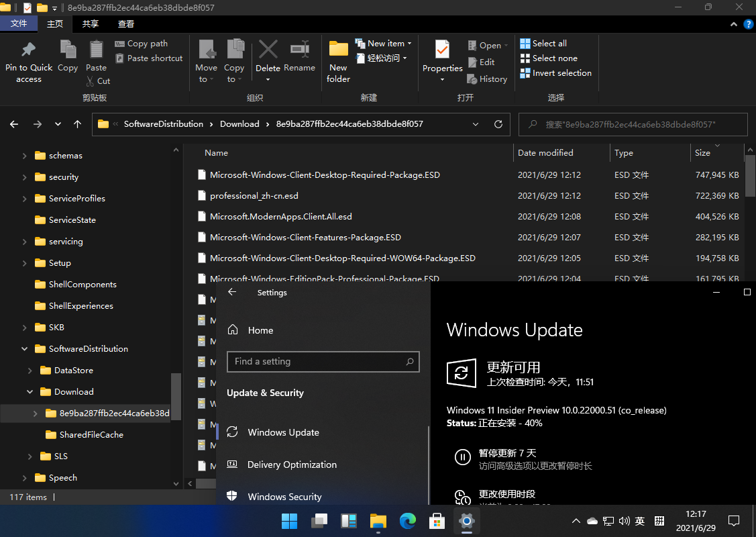Click Settings back arrow
Viewport: 756px width, 537px height.
tap(232, 292)
